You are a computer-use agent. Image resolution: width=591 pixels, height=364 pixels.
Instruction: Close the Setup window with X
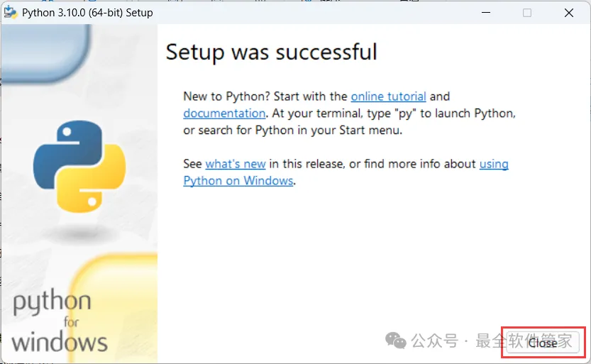[569, 13]
